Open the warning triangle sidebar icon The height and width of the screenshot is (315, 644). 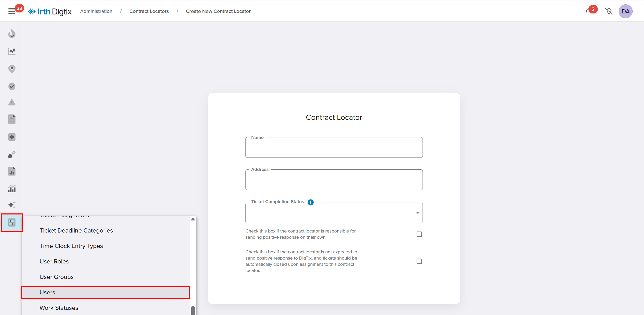12,103
